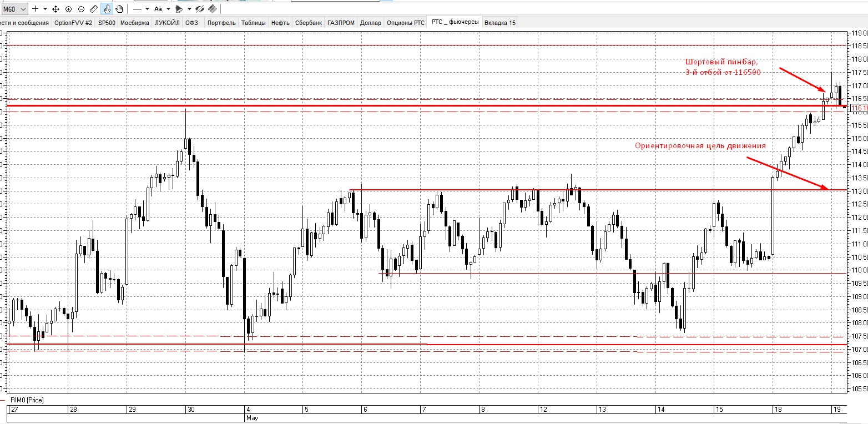The height and width of the screenshot is (424, 868).
Task: Click the bell alert icon
Action: click(x=179, y=9)
